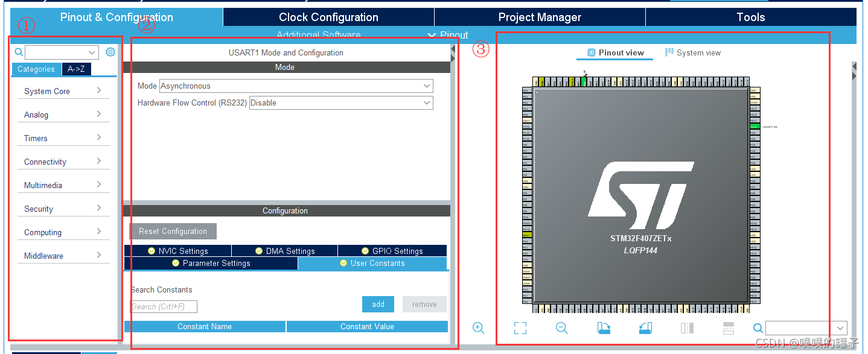The image size is (868, 354).
Task: Expand the System Core category
Action: coord(63,91)
